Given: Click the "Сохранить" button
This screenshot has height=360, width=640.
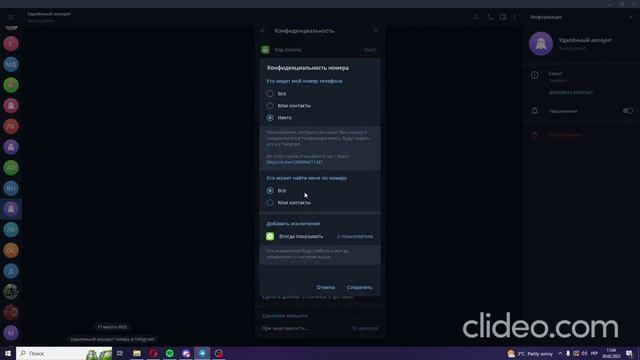Looking at the screenshot, I should 359,287.
